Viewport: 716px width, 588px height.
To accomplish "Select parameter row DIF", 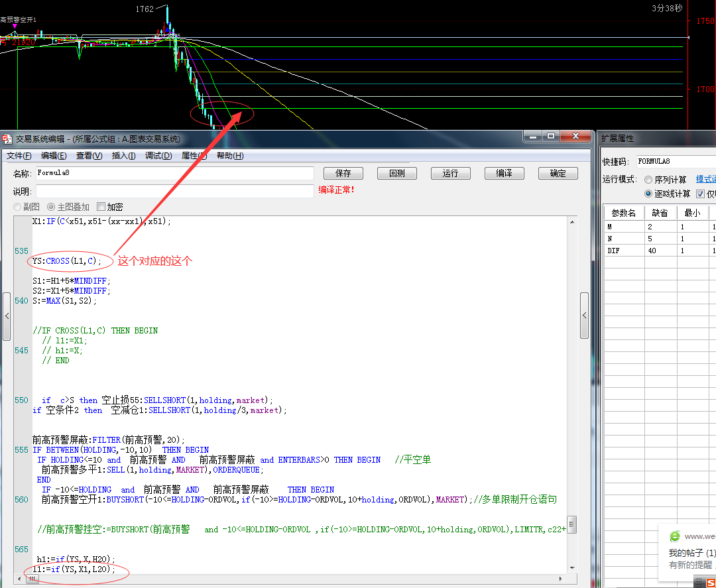I will 660,251.
